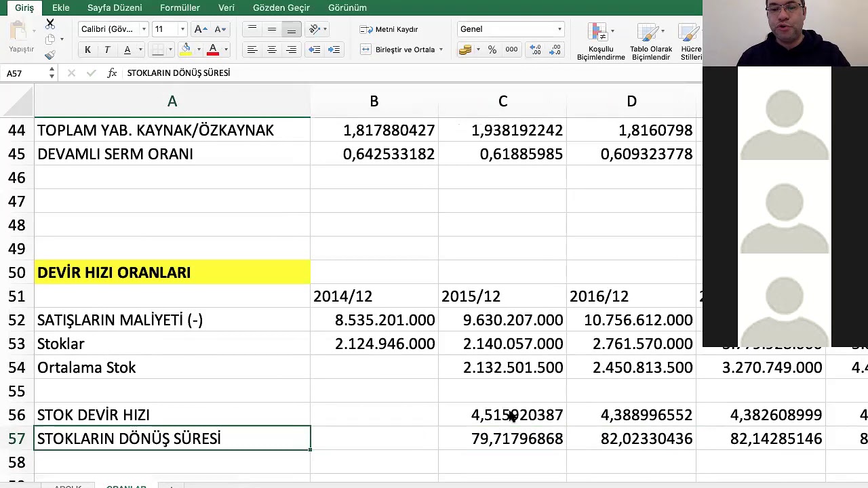The height and width of the screenshot is (488, 868).
Task: Open the font name Calibri dropdown
Action: pos(144,29)
